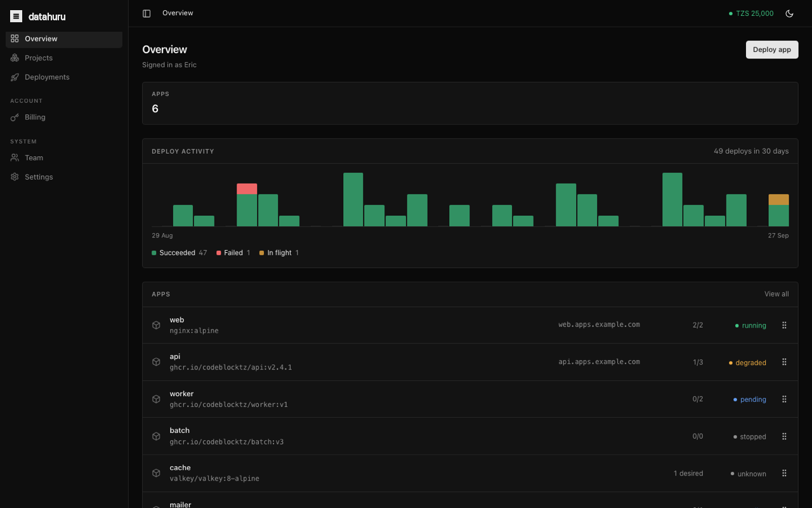Screen dimensions: 812x508
Task: Open Billing in the sidebar
Action: pos(64,117)
